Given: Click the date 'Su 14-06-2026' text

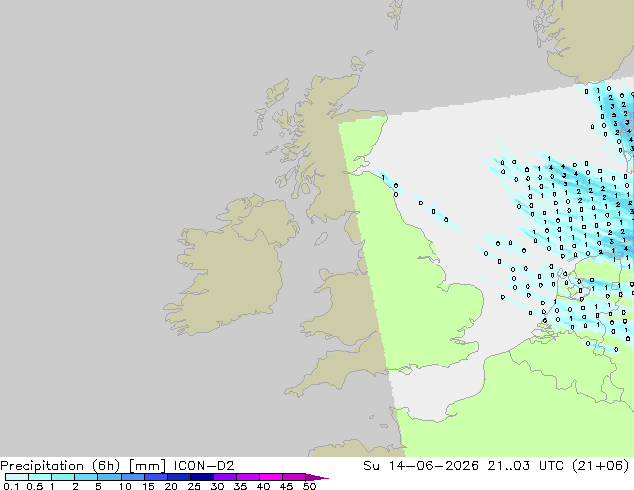Looking at the screenshot, I should [421, 466].
